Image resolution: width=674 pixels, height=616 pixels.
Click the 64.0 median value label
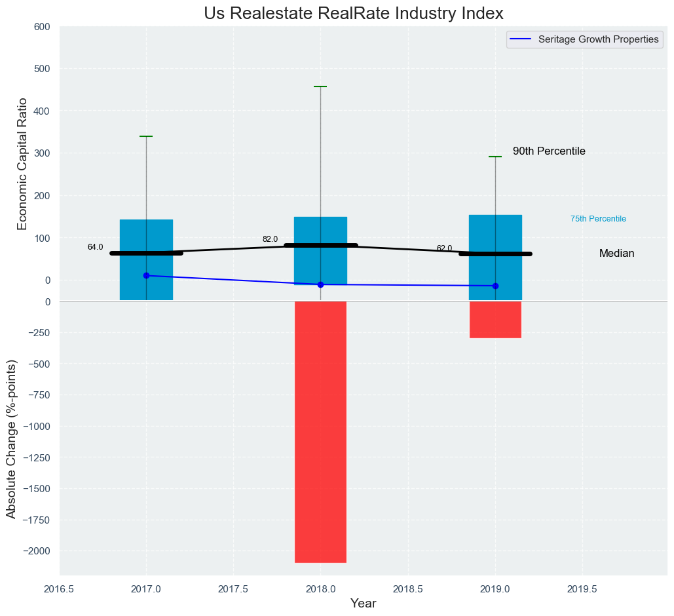(95, 247)
